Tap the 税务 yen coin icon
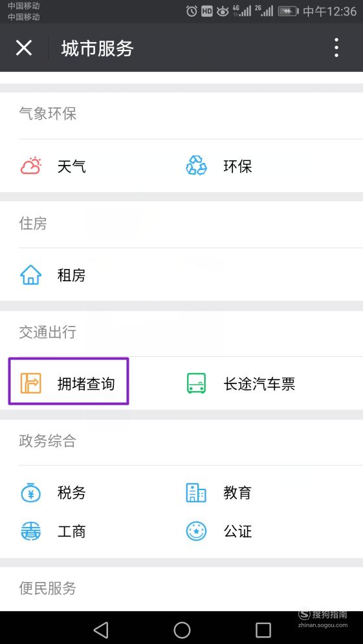The height and width of the screenshot is (644, 363). point(31,492)
